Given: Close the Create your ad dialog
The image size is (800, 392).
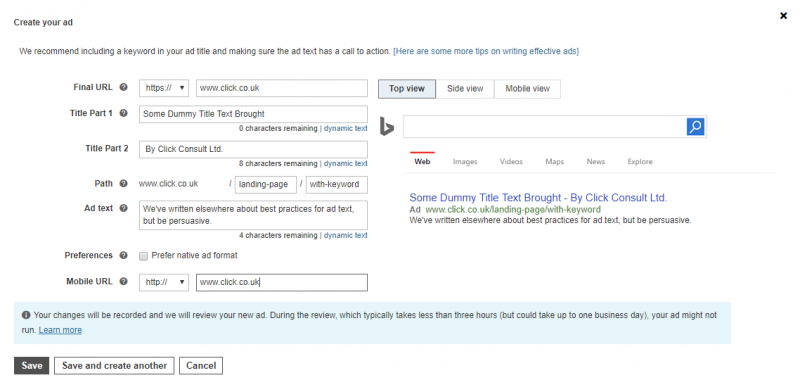Looking at the screenshot, I should click(x=783, y=16).
